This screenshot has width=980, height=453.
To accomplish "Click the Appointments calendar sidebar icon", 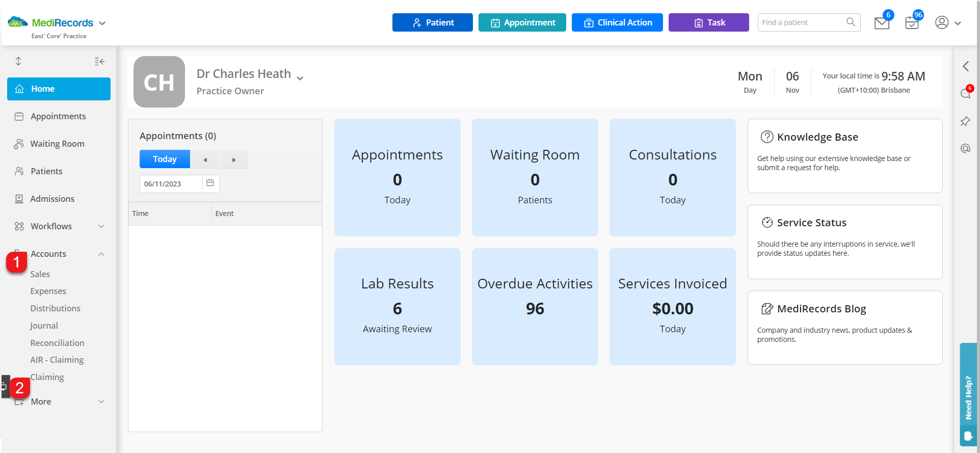I will coord(19,116).
